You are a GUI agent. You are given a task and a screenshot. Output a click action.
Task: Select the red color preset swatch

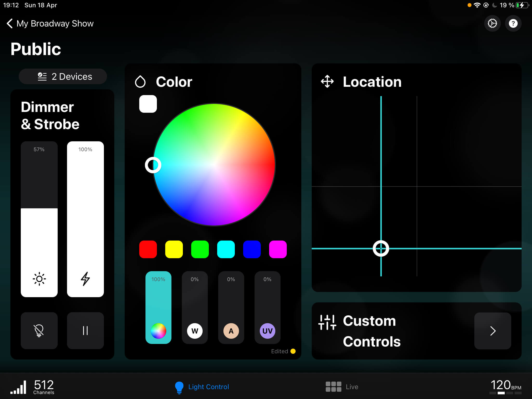click(148, 249)
